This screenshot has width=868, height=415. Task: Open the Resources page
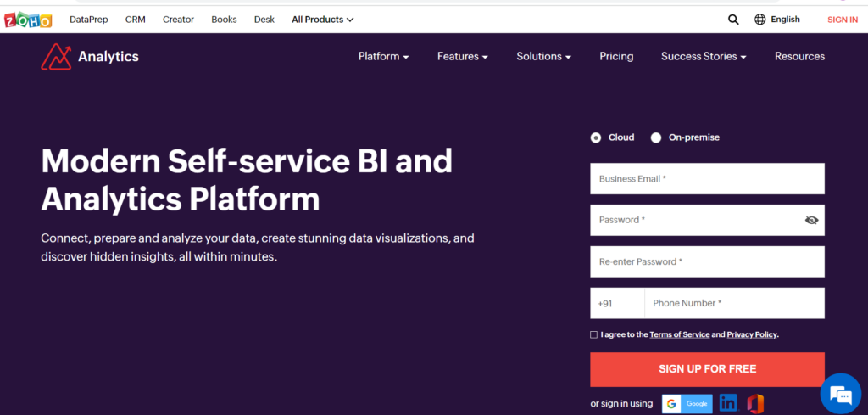coord(799,57)
